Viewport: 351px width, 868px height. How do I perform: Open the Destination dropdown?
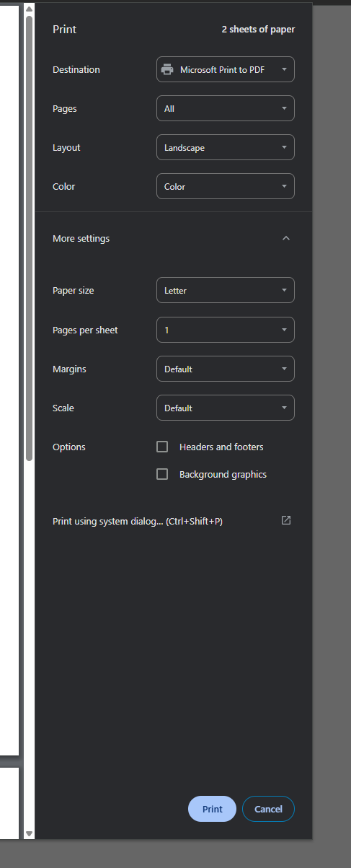tap(226, 69)
